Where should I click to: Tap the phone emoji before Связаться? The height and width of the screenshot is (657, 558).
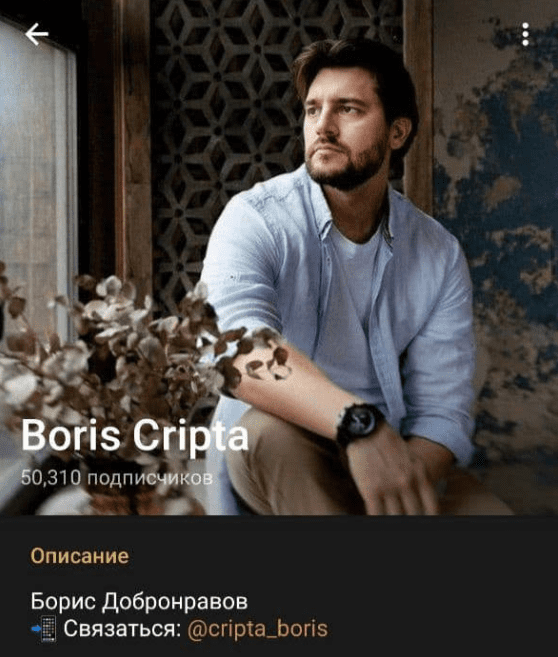click(x=44, y=629)
